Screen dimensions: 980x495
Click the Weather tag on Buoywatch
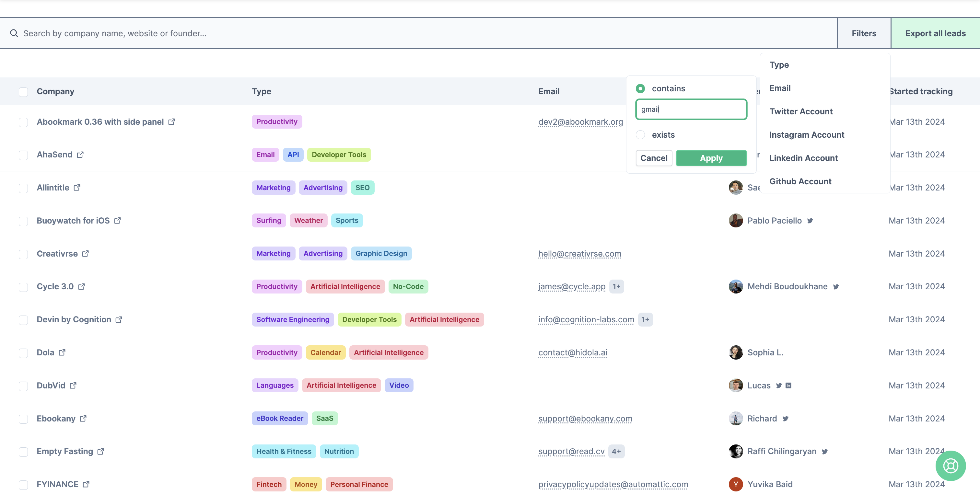pos(308,221)
